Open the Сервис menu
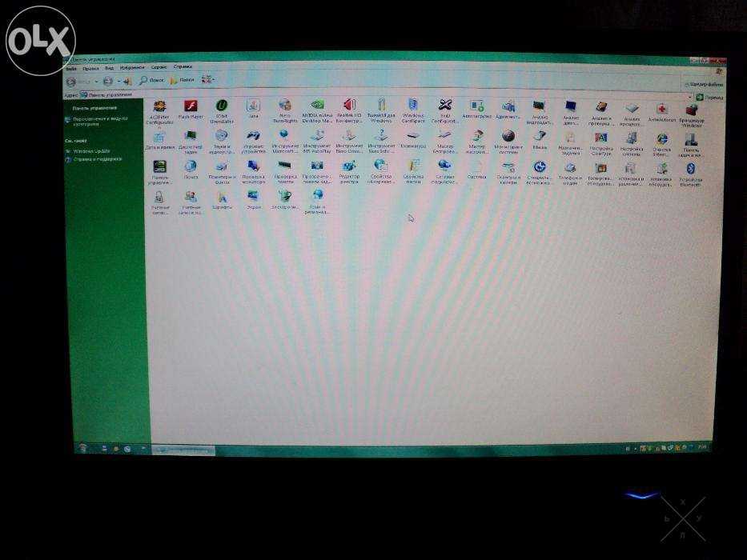 point(159,67)
